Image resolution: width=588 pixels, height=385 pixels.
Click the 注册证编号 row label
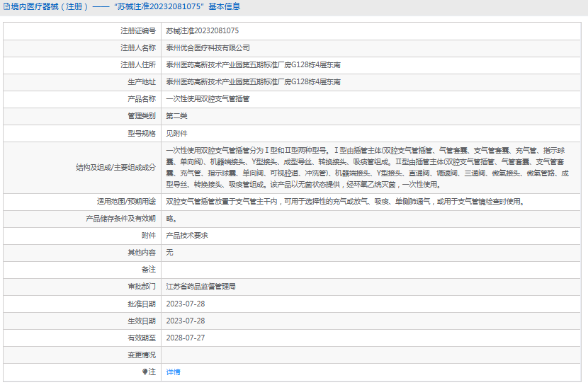(138, 30)
